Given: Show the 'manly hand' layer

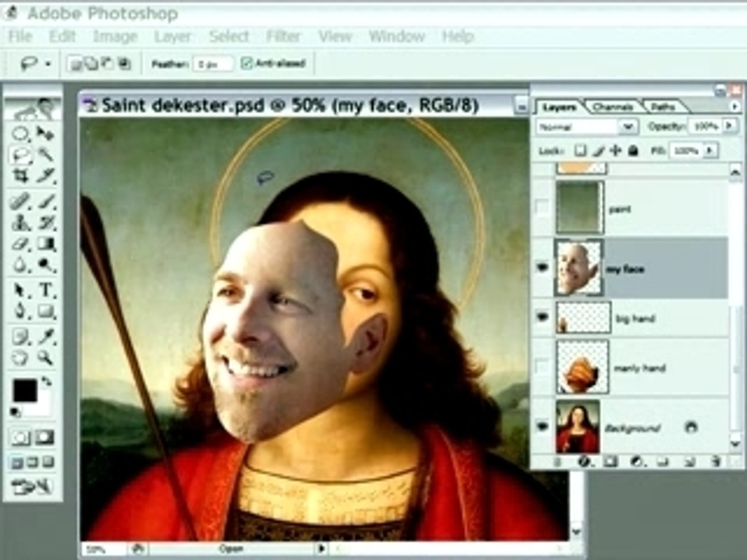Looking at the screenshot, I should pos(543,367).
